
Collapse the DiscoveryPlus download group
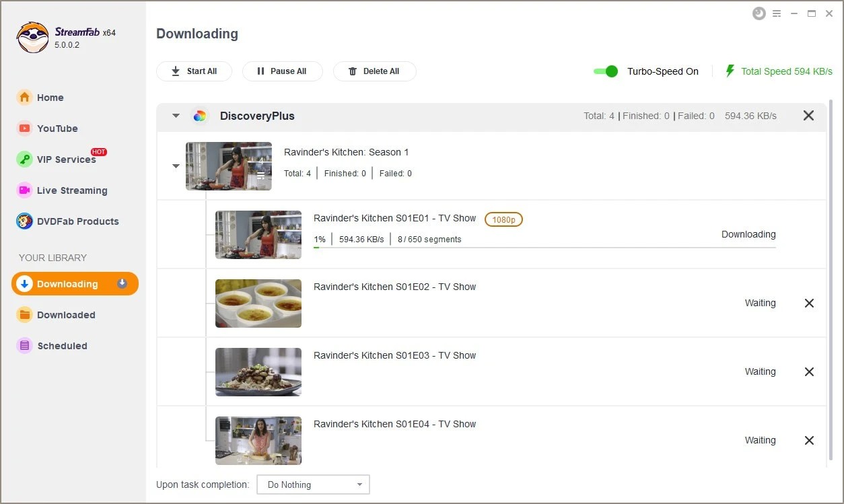(174, 115)
